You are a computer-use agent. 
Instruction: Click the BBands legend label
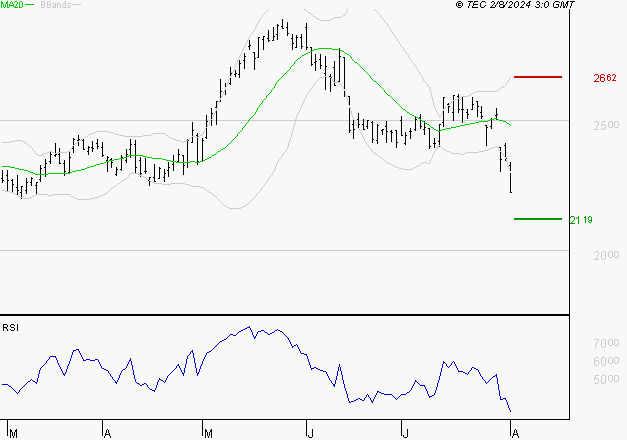(56, 5)
